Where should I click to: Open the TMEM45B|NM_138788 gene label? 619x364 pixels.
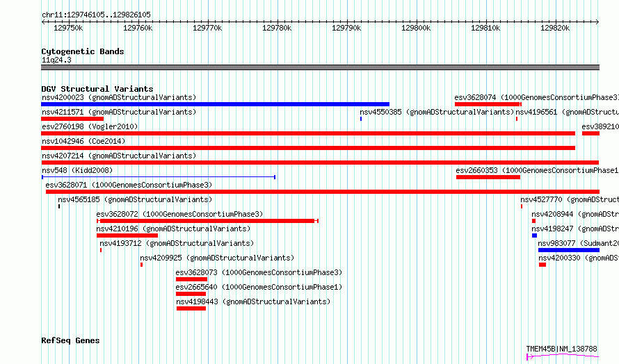pos(561,349)
